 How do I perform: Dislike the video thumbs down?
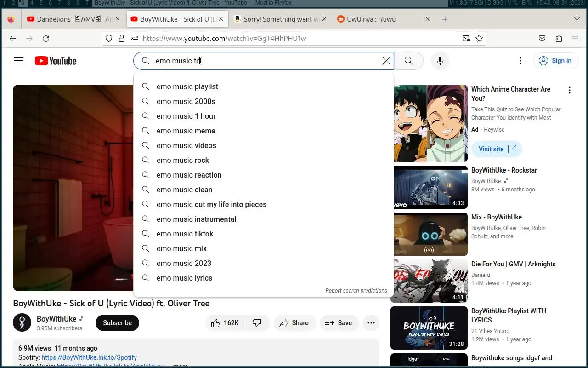257,323
